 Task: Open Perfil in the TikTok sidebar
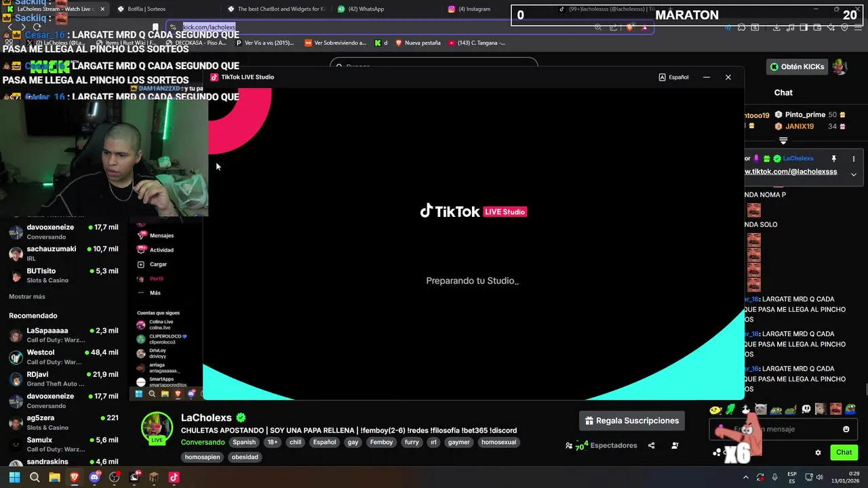tap(151, 279)
